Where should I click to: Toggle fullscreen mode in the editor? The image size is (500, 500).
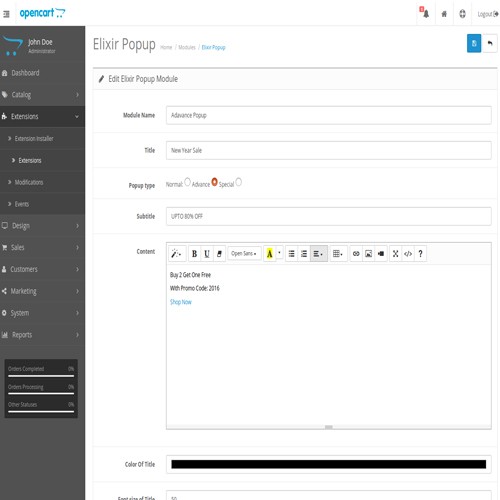pyautogui.click(x=395, y=254)
